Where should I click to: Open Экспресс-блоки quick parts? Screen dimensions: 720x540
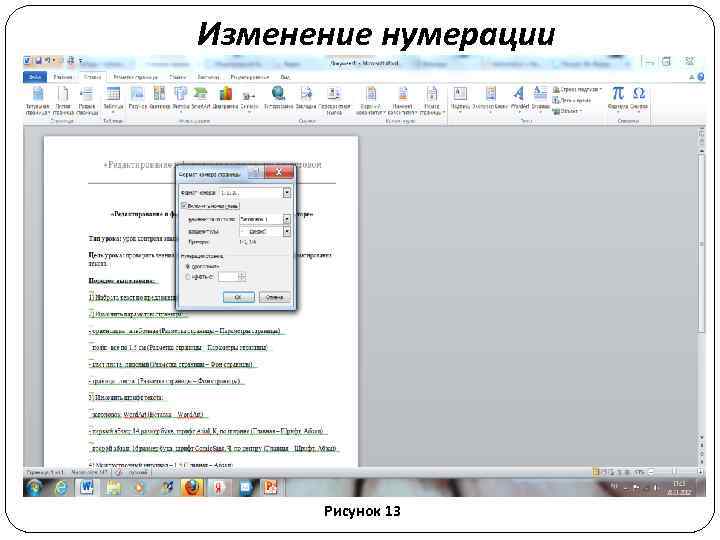[490, 98]
